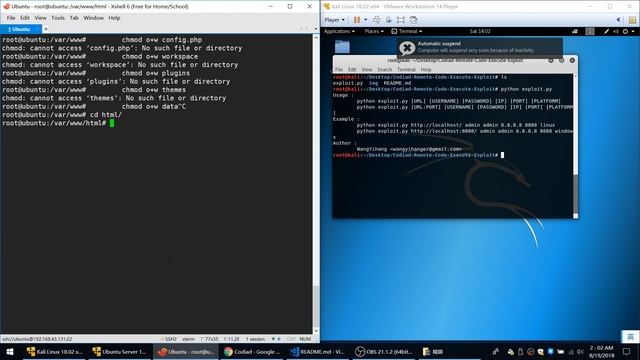Open the folder icon on Kali desktop

click(342, 47)
